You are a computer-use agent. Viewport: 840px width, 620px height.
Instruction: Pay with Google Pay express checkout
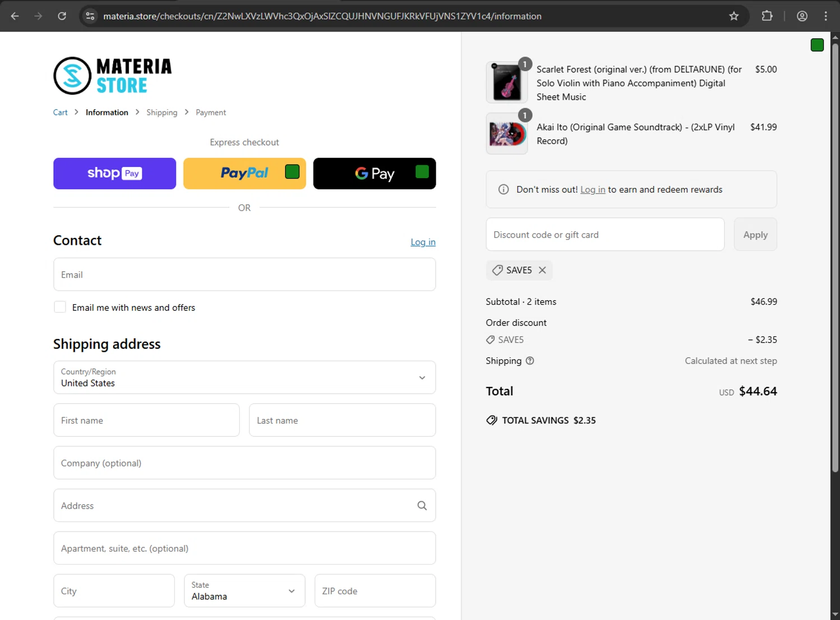375,174
